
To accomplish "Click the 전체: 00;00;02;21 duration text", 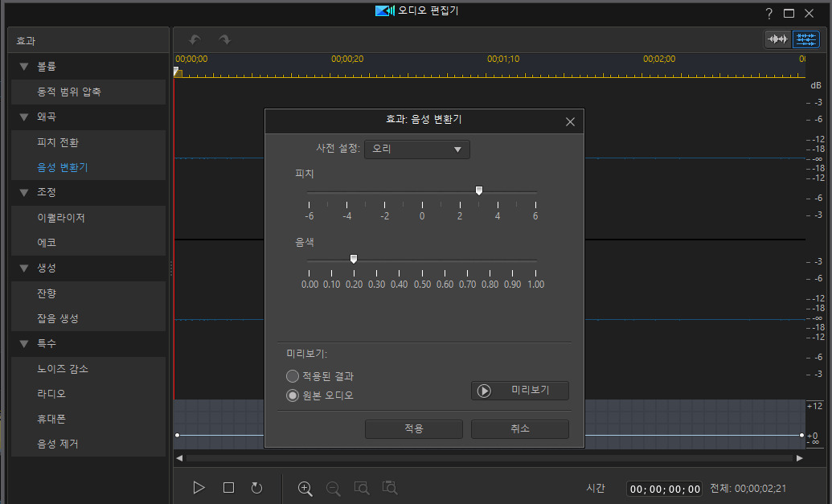I will pos(748,489).
